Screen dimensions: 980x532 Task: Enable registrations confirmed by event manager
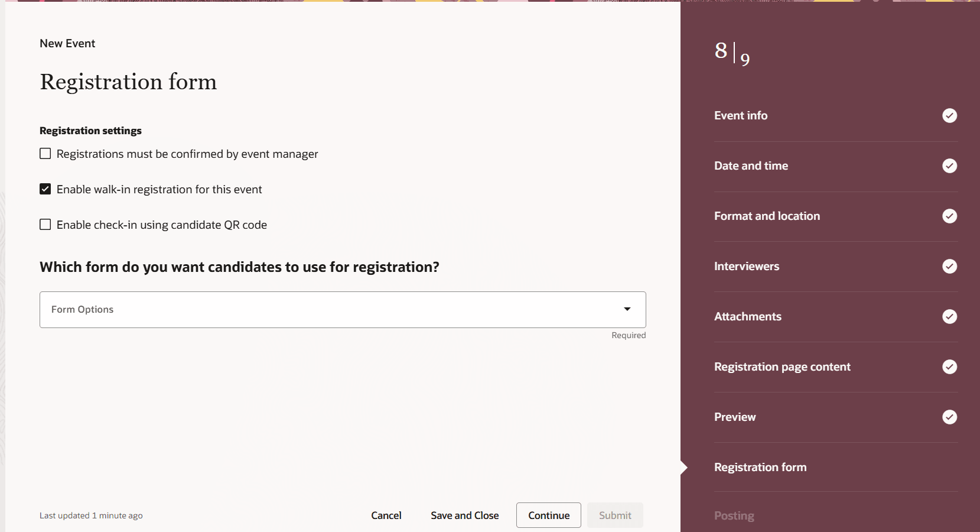coord(45,153)
